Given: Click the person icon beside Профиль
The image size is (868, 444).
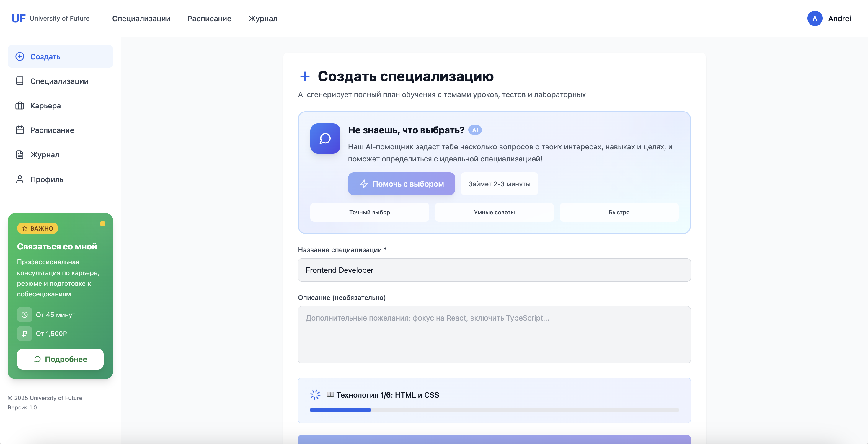Looking at the screenshot, I should [x=20, y=179].
